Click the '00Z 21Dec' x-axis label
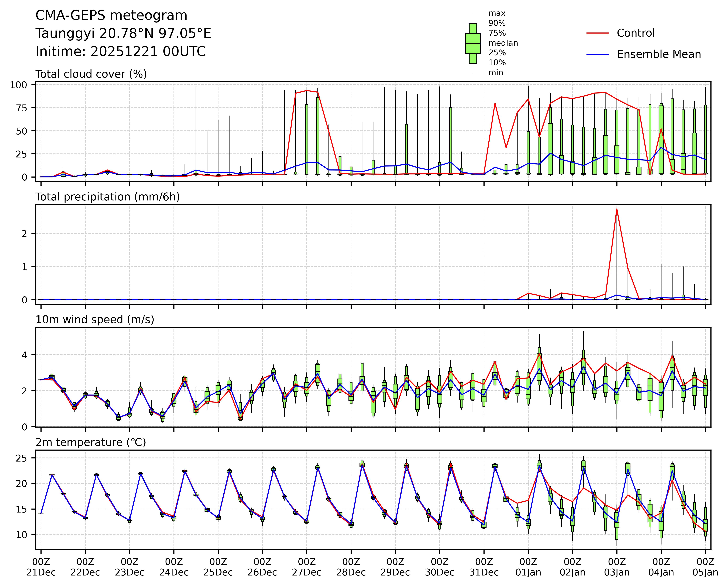The width and height of the screenshot is (728, 587). point(41,567)
